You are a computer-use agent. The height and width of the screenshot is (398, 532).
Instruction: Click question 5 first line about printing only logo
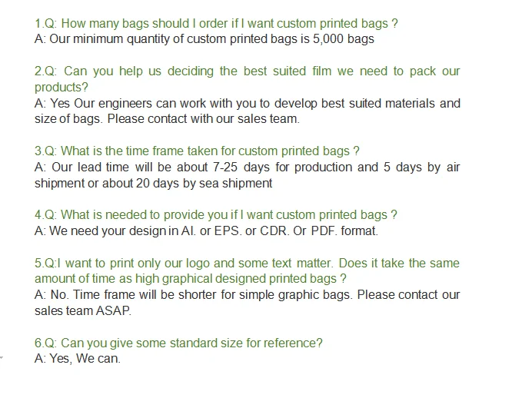tap(247, 263)
